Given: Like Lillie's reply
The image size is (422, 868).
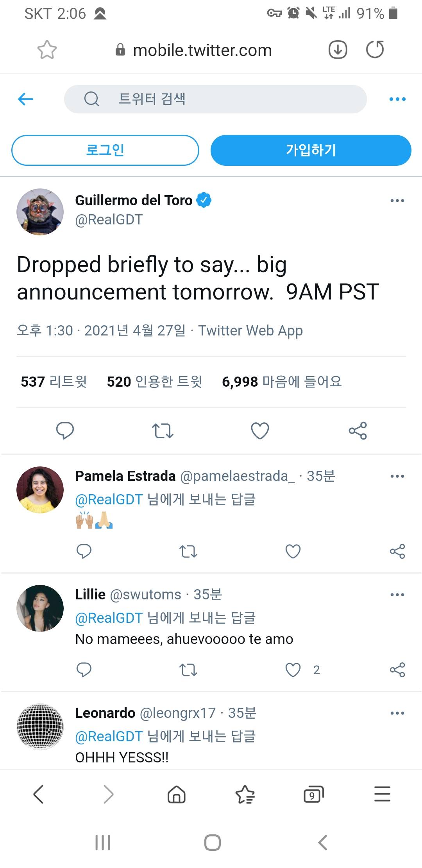Looking at the screenshot, I should [x=293, y=670].
